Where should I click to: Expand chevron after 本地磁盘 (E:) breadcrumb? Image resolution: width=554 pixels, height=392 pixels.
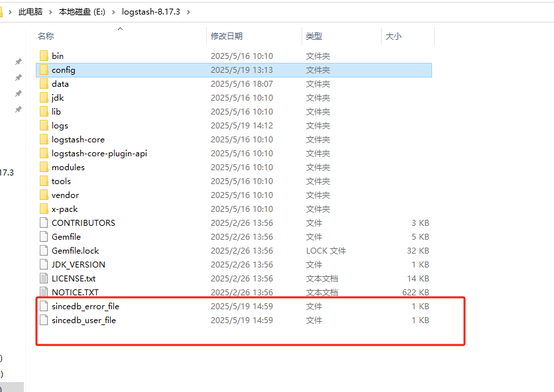[113, 13]
